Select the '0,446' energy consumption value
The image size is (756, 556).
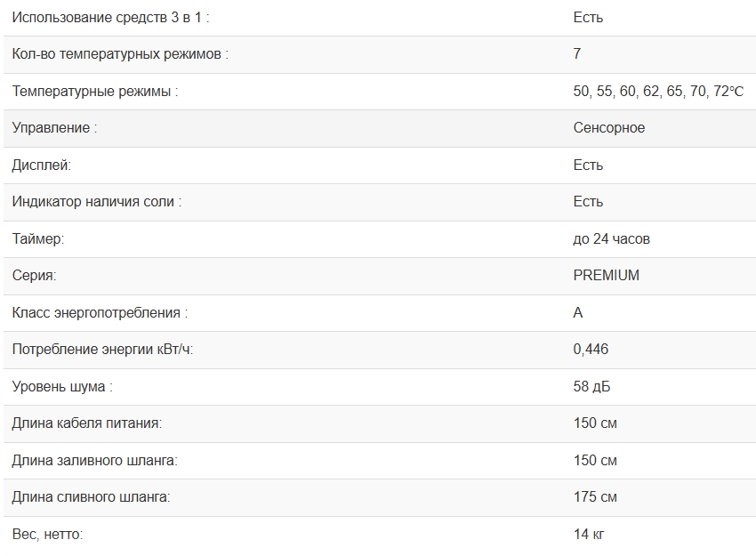click(x=591, y=350)
